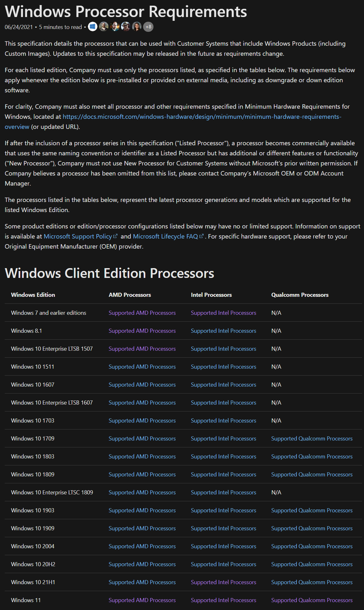Click external link icon beside Microsoft Support Policy
The height and width of the screenshot is (610, 364).
(x=115, y=236)
